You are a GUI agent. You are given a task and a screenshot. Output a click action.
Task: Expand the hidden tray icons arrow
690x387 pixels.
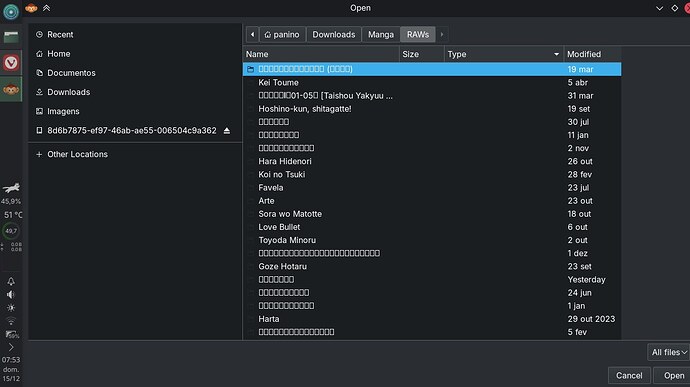coord(11,348)
